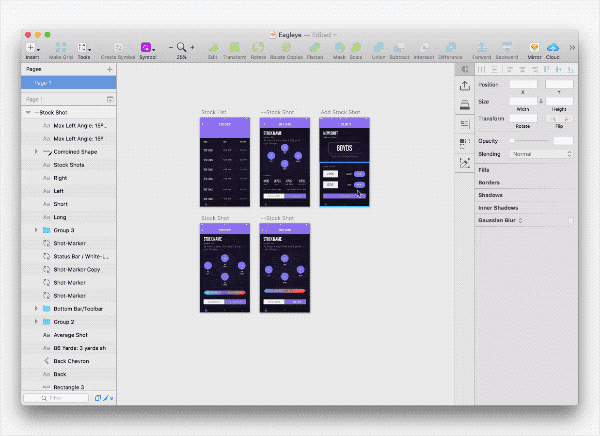
Task: Click the Rotate tool icon
Action: pos(257,47)
